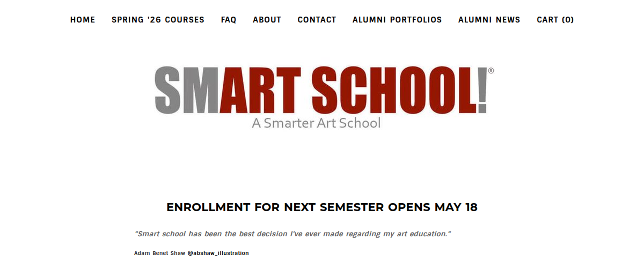The image size is (644, 262).
Task: Click the enrollment opens announcement heading
Action: click(322, 207)
